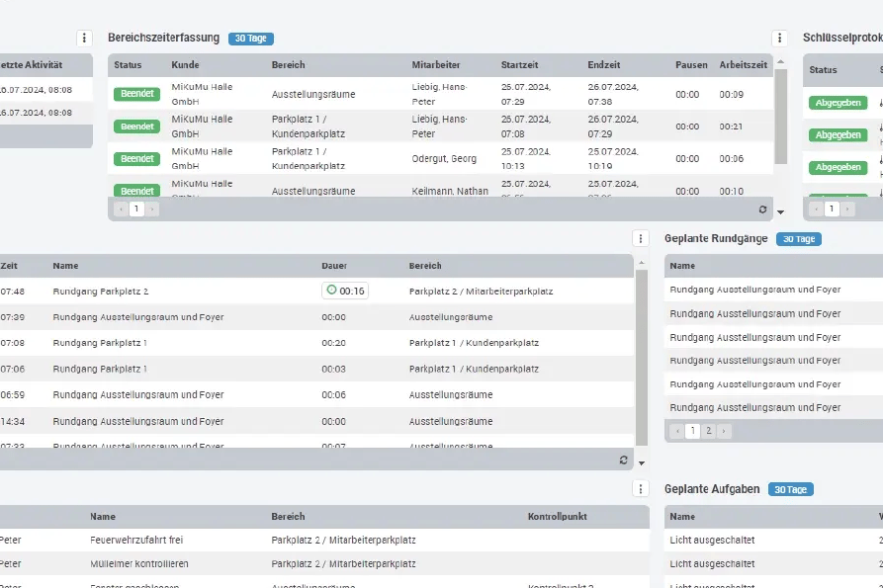Select first Licht ausgeschaltet planned task

pyautogui.click(x=712, y=540)
